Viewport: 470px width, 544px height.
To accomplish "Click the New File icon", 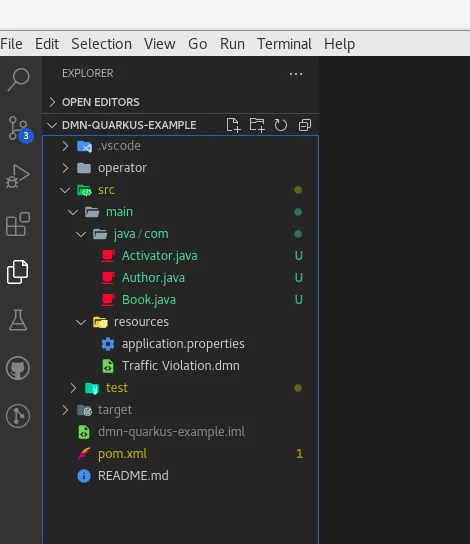I will point(233,125).
